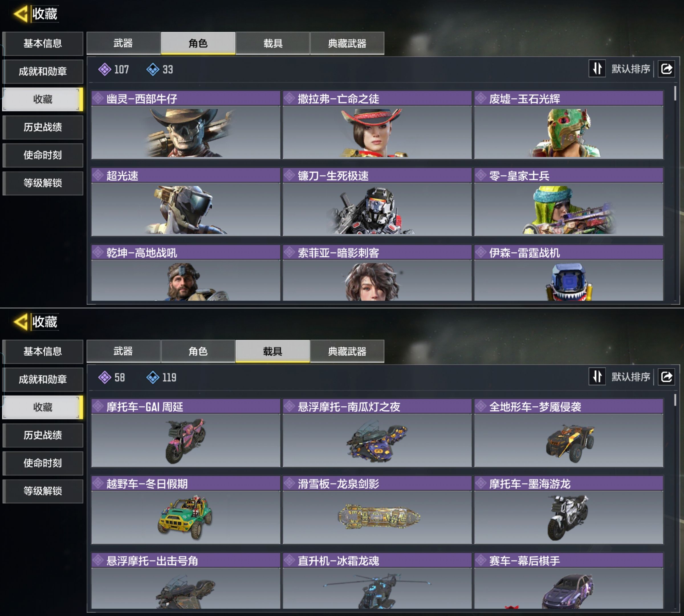The height and width of the screenshot is (616, 684).
Task: Open the 默认排序 sorting option in top panel
Action: tap(630, 69)
